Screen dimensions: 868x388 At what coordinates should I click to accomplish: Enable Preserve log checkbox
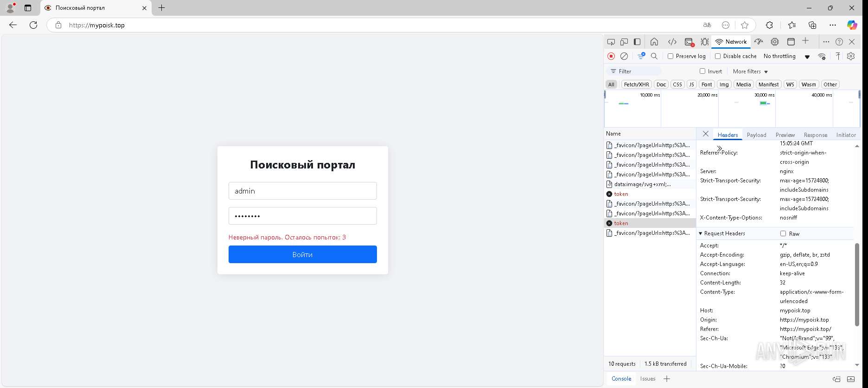click(x=670, y=56)
